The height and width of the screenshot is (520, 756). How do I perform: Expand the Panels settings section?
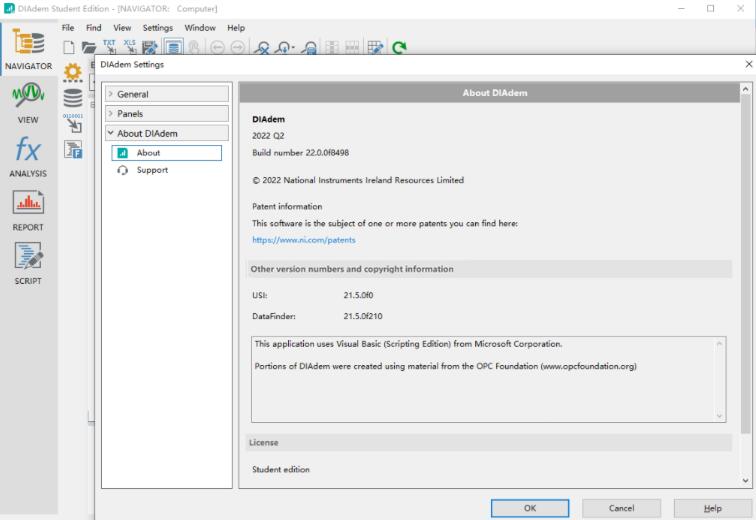coord(167,114)
